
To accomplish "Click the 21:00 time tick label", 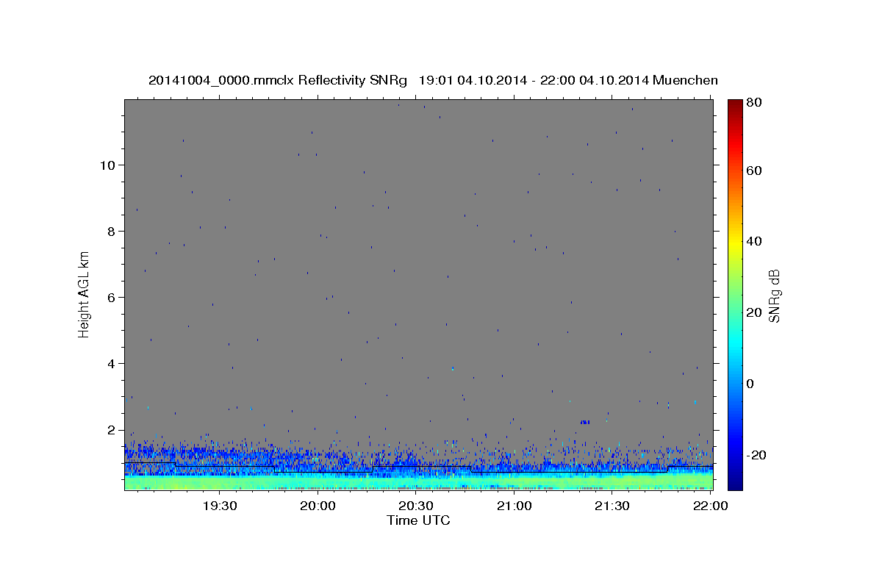I will [x=514, y=506].
